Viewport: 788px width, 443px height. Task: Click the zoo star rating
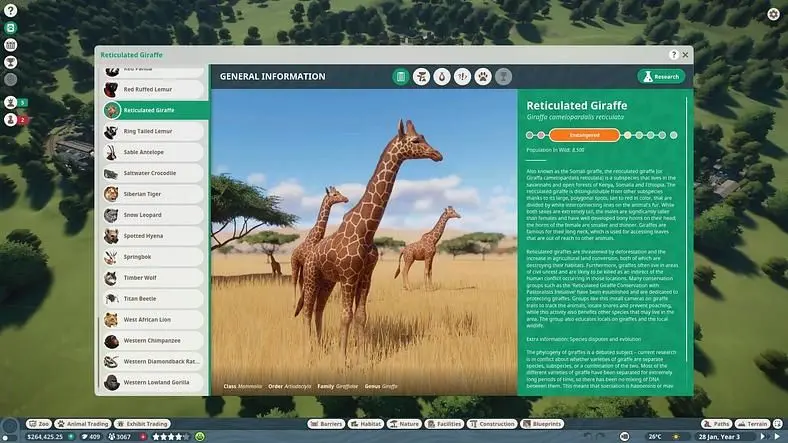[x=171, y=436]
